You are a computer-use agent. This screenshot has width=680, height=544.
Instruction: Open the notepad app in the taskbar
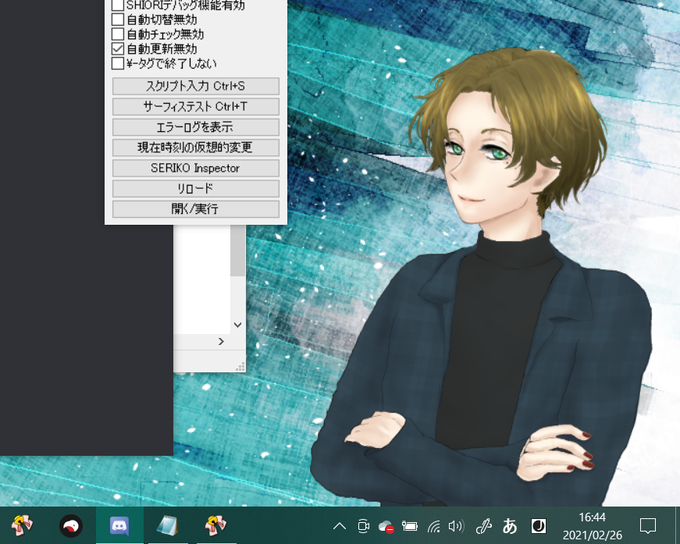pyautogui.click(x=168, y=526)
